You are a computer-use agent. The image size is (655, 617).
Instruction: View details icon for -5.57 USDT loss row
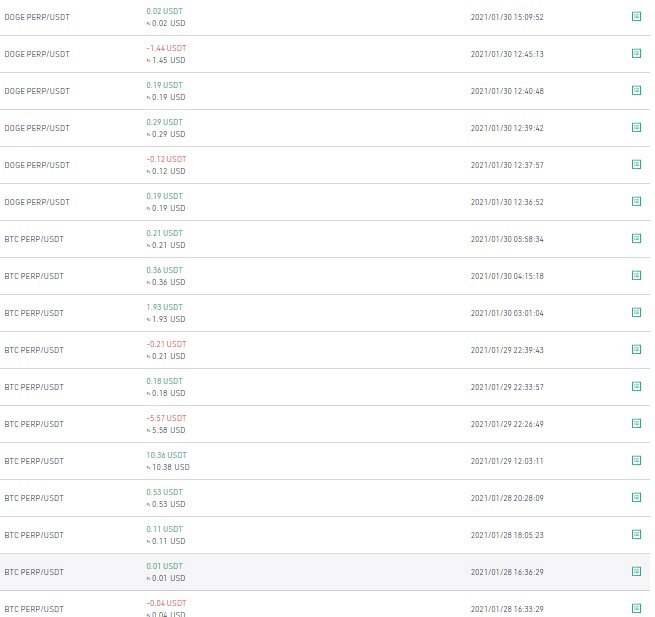pos(636,423)
